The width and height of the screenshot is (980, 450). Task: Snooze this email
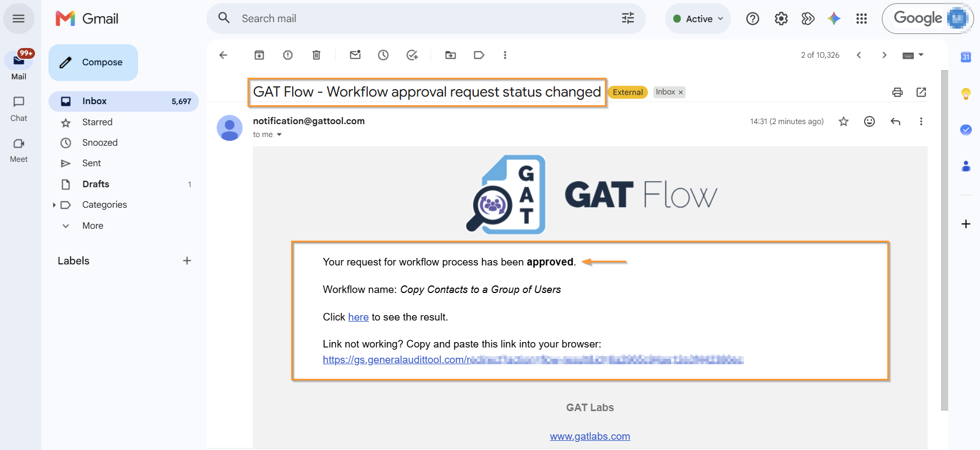(383, 55)
